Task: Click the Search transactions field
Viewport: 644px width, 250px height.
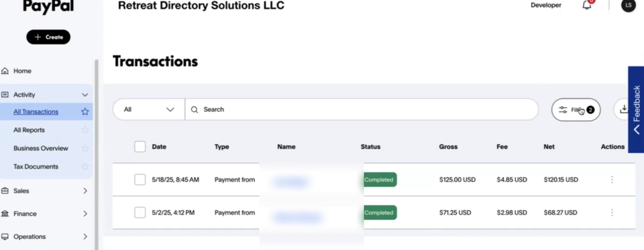Action: tap(362, 110)
